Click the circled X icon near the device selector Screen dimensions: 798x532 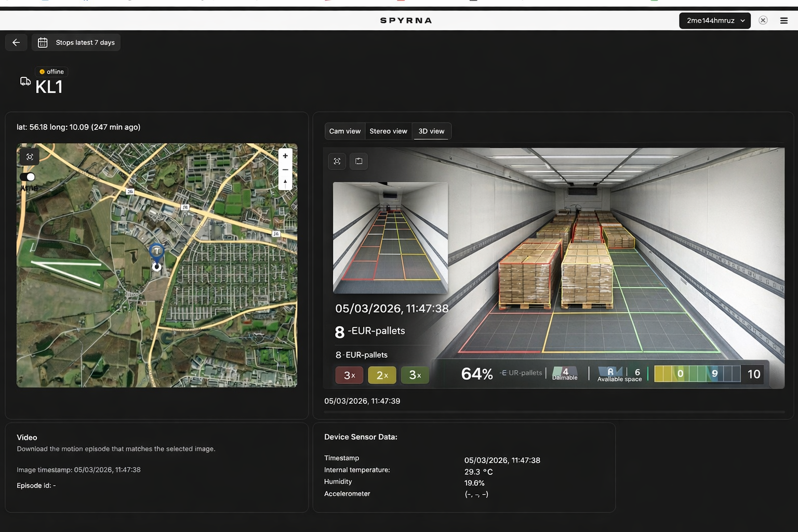point(763,20)
